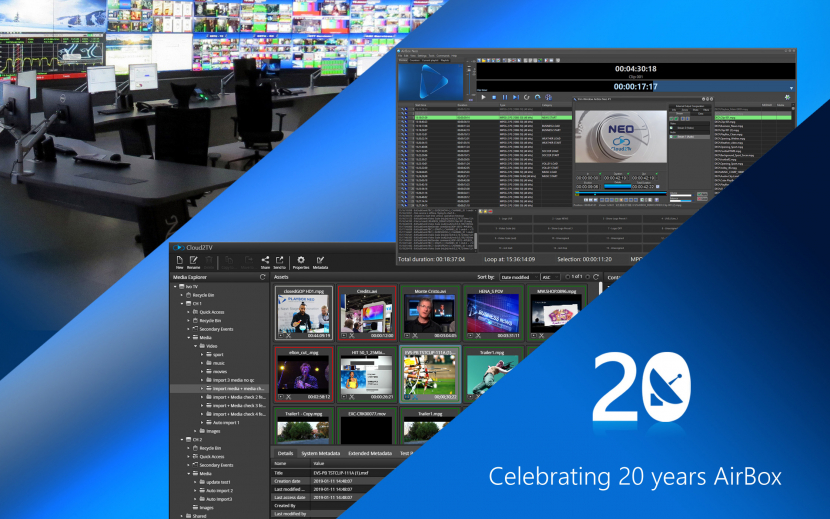Click 'Selection: 00:00:11:20' status text

pos(584,260)
